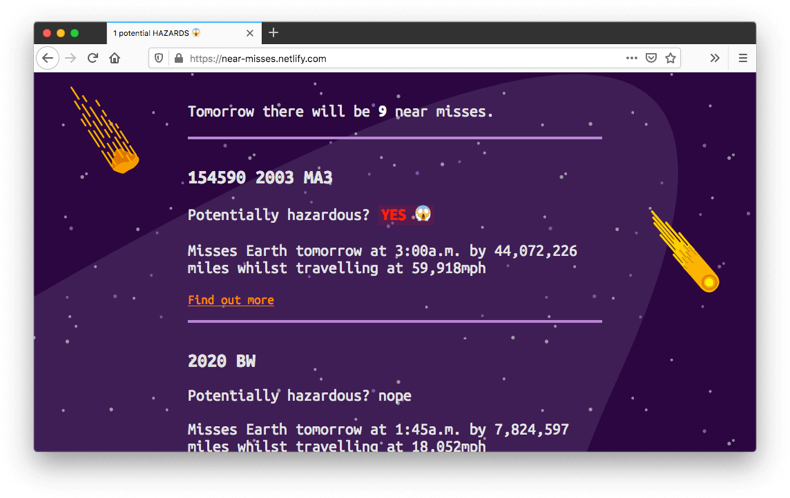Show more toolbar tools chevron

point(714,58)
